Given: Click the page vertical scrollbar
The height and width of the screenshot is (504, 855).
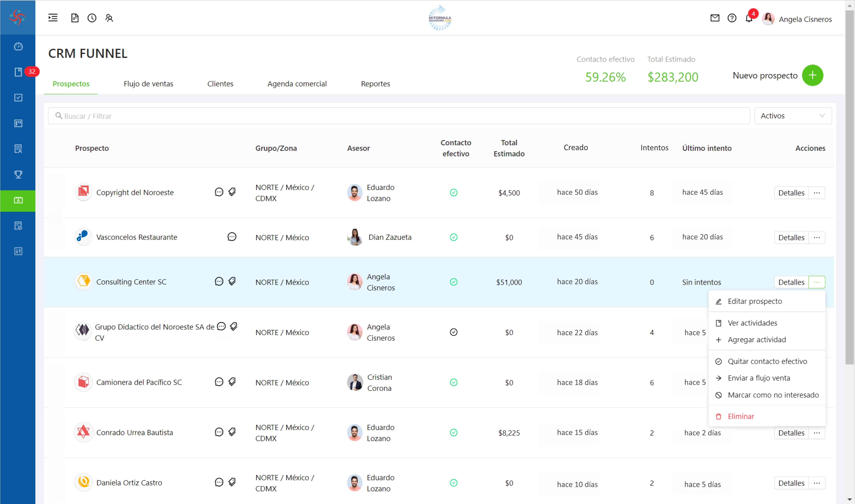Looking at the screenshot, I should 850,188.
